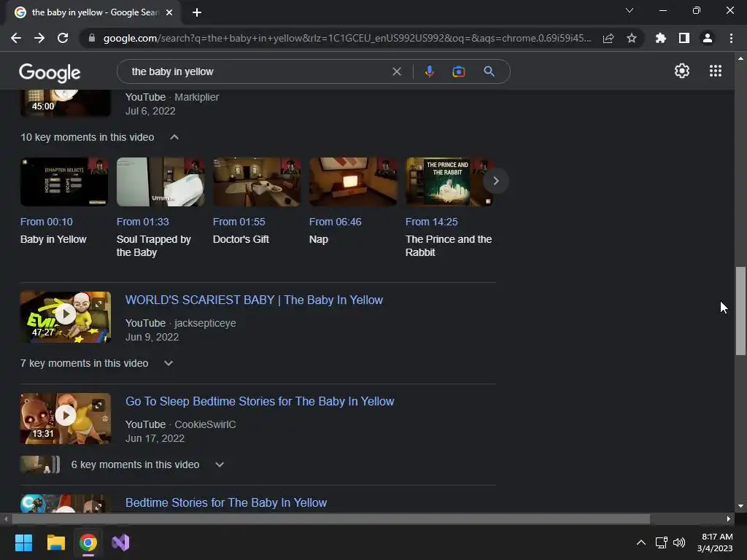Open Google Lens image search
Screen dimensions: 747x560
(x=459, y=71)
